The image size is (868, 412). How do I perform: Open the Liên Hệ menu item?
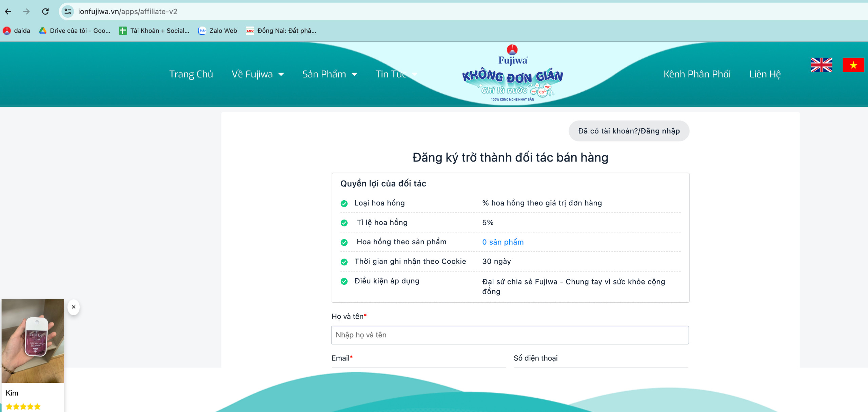point(765,74)
